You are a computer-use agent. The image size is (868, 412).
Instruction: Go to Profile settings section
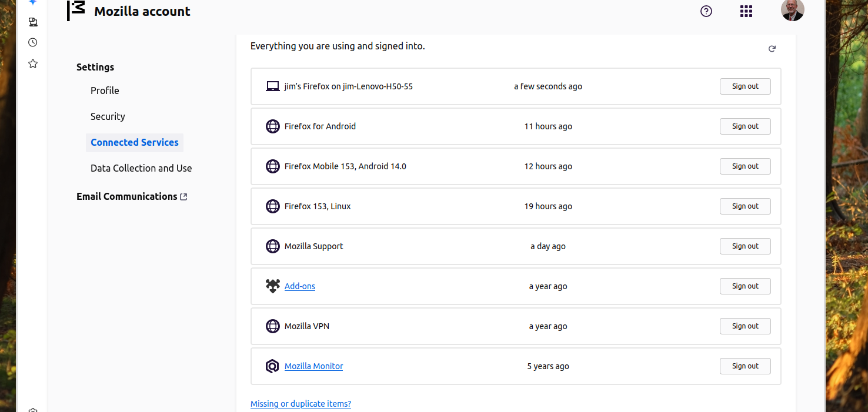click(x=105, y=91)
